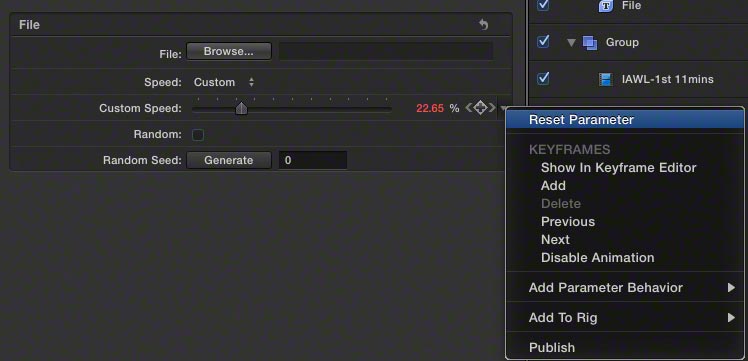Select the IAWL-1st 11mins layer name
748x361 pixels.
pyautogui.click(x=667, y=79)
